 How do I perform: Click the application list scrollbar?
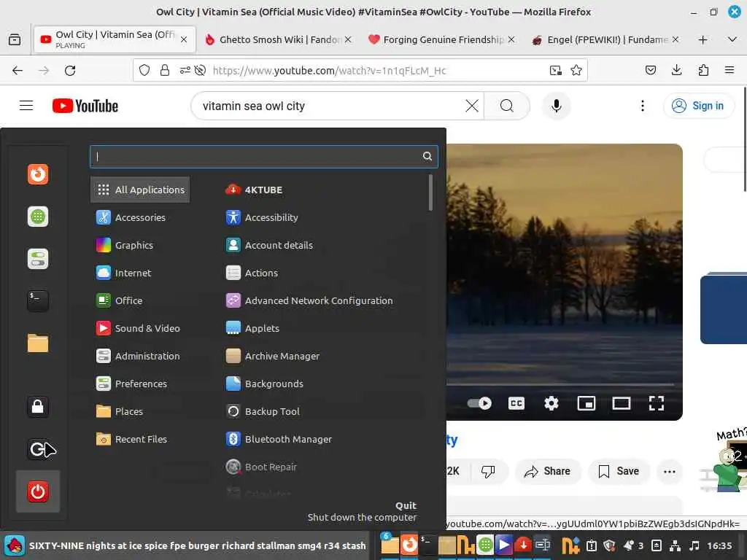(430, 192)
